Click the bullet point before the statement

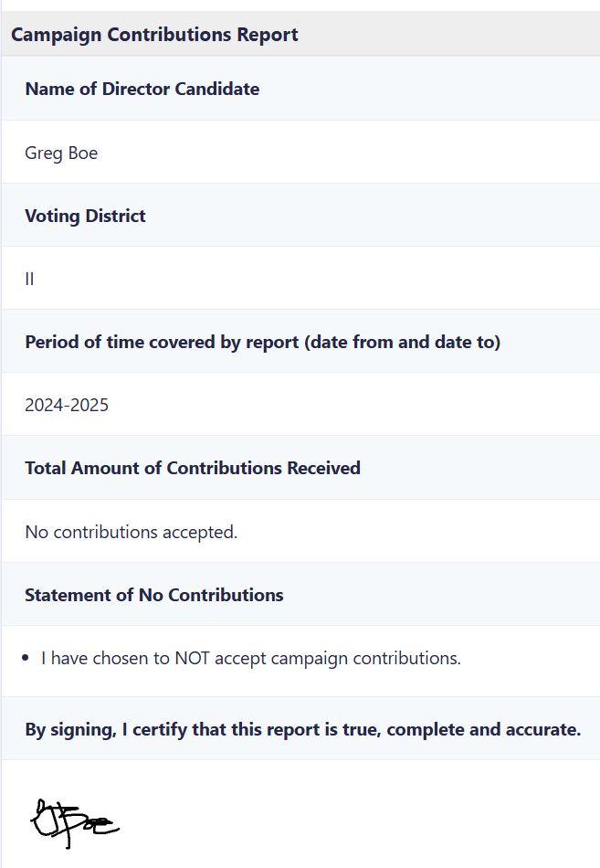26,658
